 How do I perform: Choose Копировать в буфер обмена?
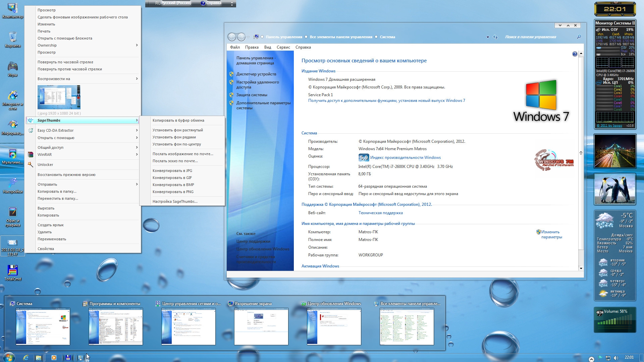182,120
